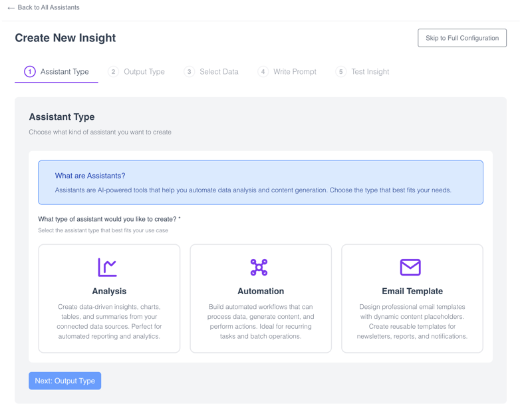
Task: Follow Back to All Assistants link
Action: [x=49, y=8]
